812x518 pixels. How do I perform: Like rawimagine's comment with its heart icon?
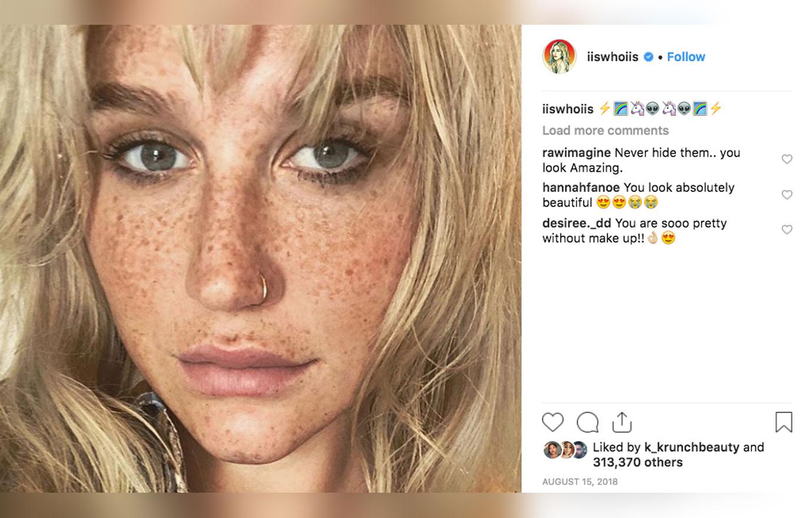click(787, 159)
